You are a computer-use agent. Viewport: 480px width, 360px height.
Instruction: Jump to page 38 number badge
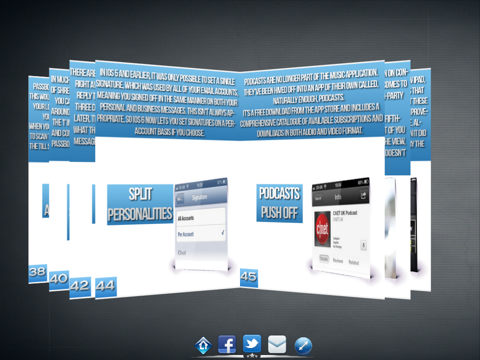coord(38,273)
